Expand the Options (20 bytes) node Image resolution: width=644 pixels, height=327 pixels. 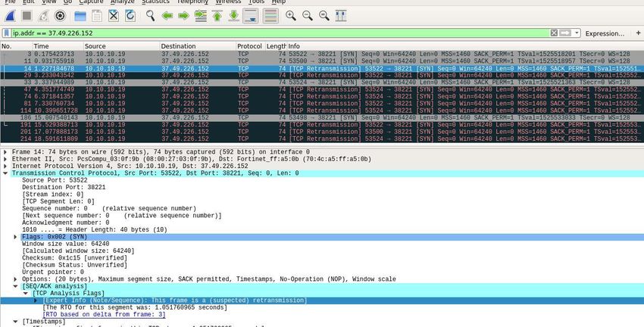pyautogui.click(x=15, y=279)
